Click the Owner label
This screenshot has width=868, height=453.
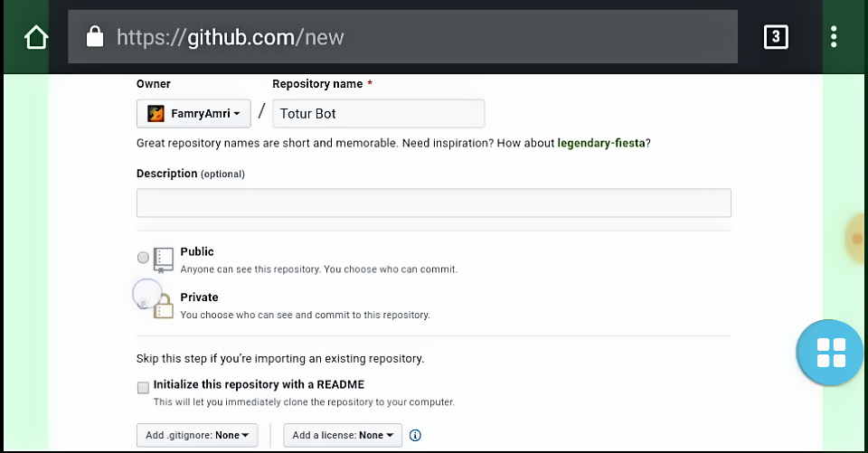[154, 83]
